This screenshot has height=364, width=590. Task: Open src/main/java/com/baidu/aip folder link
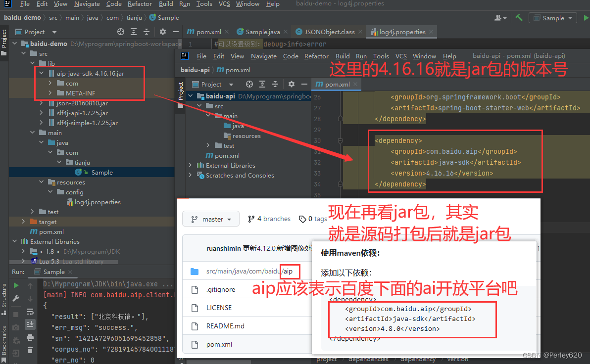click(x=249, y=271)
